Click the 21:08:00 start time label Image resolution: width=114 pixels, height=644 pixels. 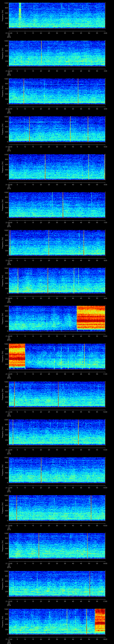pos(9,298)
